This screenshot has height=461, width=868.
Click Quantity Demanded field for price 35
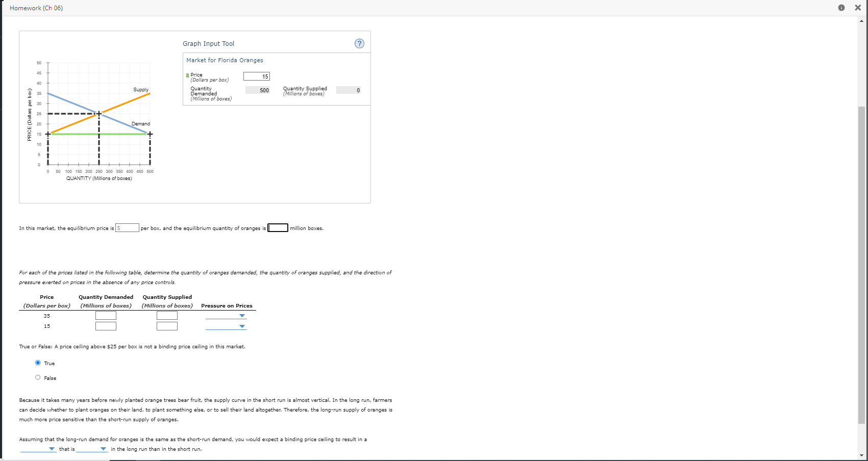pos(106,316)
